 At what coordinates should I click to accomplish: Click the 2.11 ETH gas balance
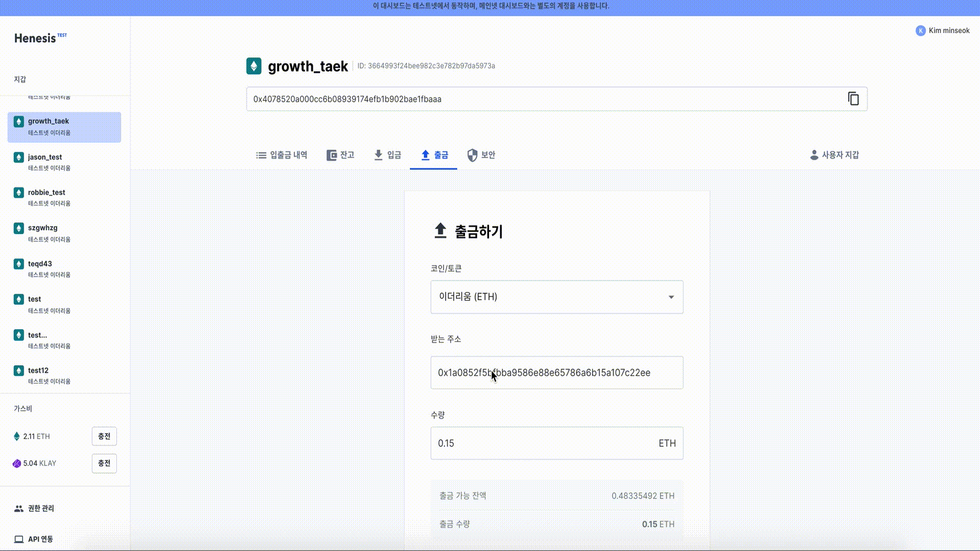[x=37, y=437]
